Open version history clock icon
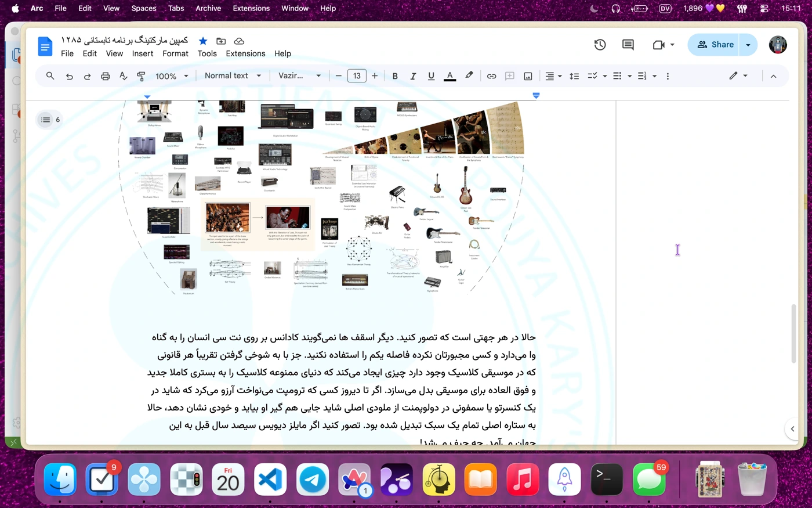This screenshot has height=508, width=812. click(x=600, y=45)
